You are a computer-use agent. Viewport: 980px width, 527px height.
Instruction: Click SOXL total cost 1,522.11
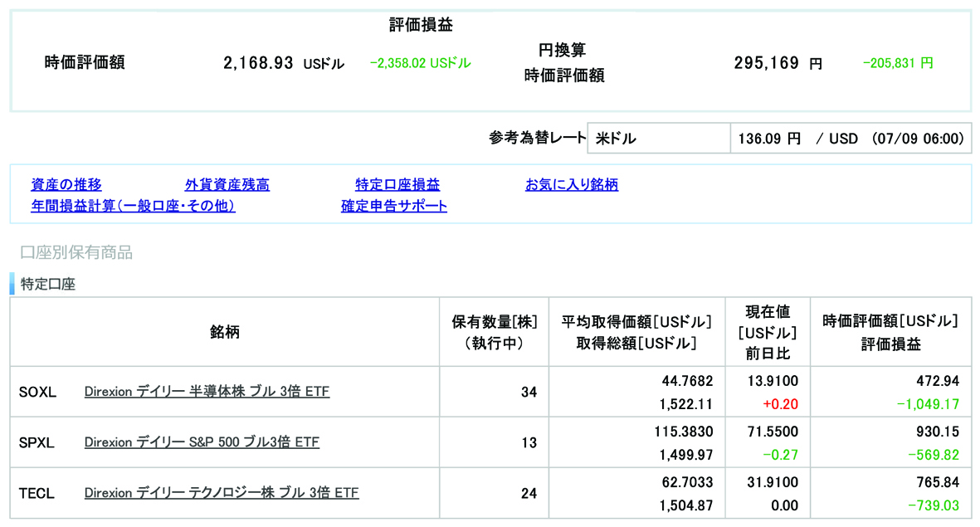[686, 404]
